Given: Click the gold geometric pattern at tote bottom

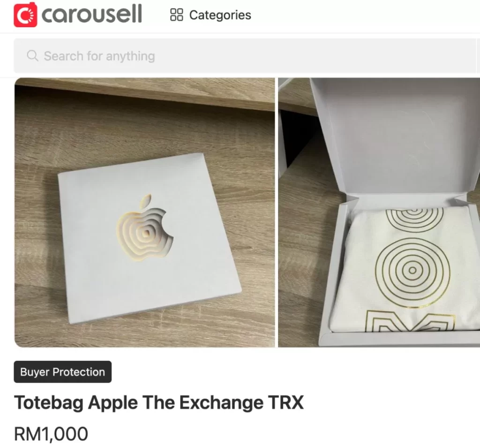Looking at the screenshot, I should 410,321.
